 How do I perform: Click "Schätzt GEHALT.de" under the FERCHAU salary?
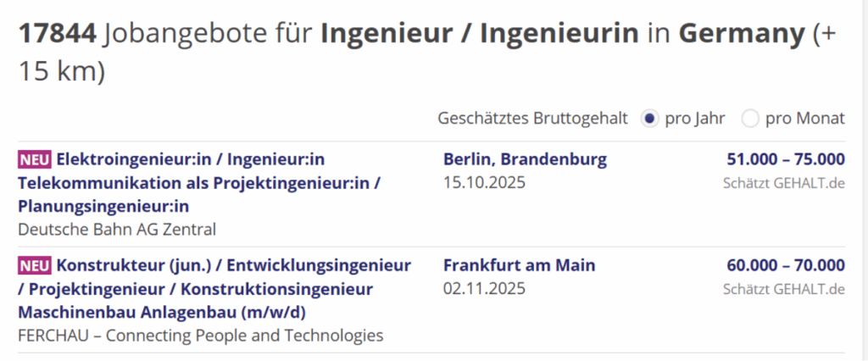[x=783, y=289]
